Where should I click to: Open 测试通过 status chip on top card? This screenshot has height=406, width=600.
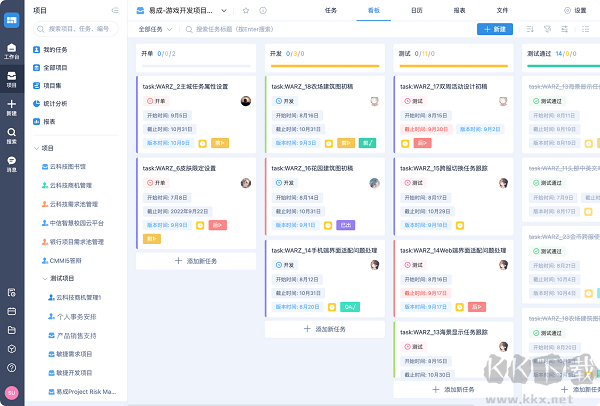[x=547, y=101]
